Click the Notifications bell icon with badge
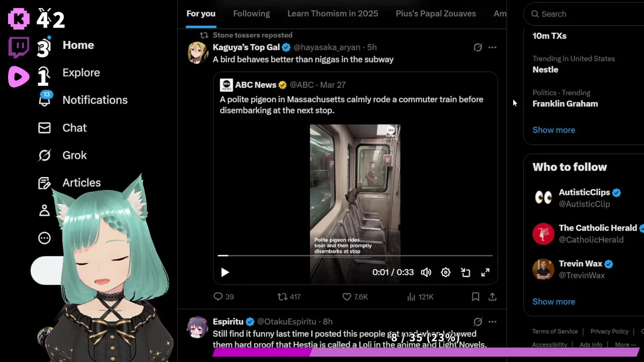 45,99
